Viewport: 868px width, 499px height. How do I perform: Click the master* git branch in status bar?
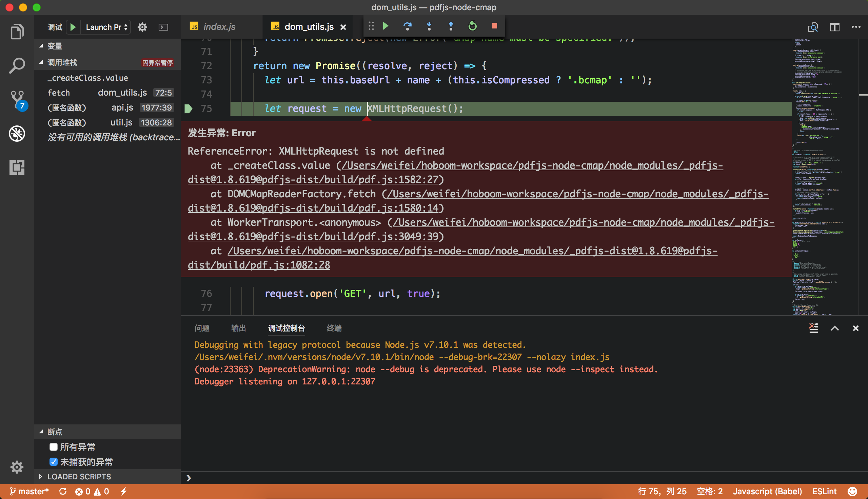29,492
